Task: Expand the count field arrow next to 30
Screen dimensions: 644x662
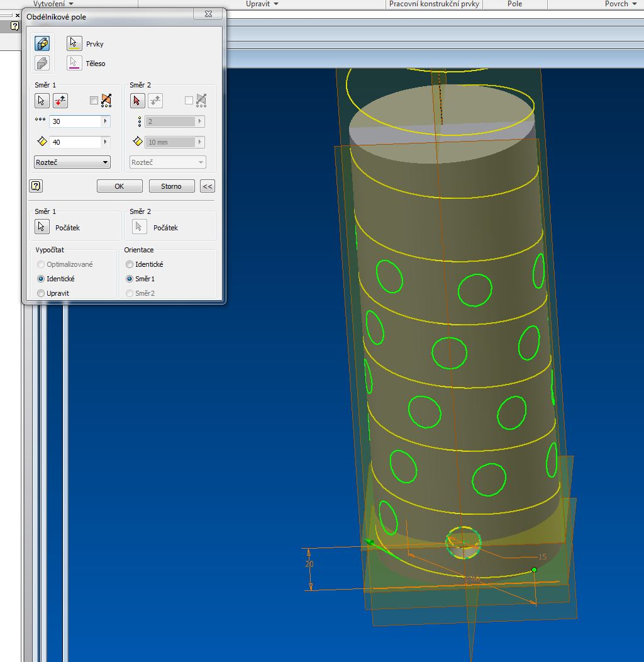Action: (x=106, y=121)
